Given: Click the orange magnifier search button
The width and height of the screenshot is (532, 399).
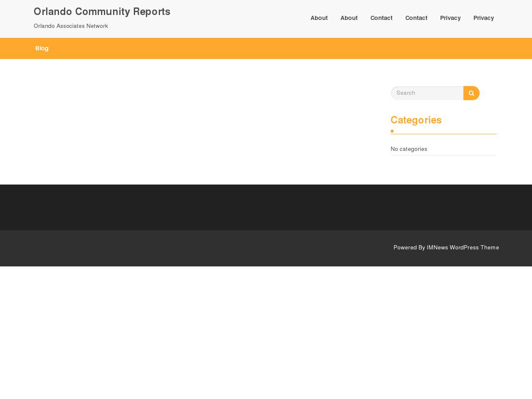Looking at the screenshot, I should (x=471, y=93).
